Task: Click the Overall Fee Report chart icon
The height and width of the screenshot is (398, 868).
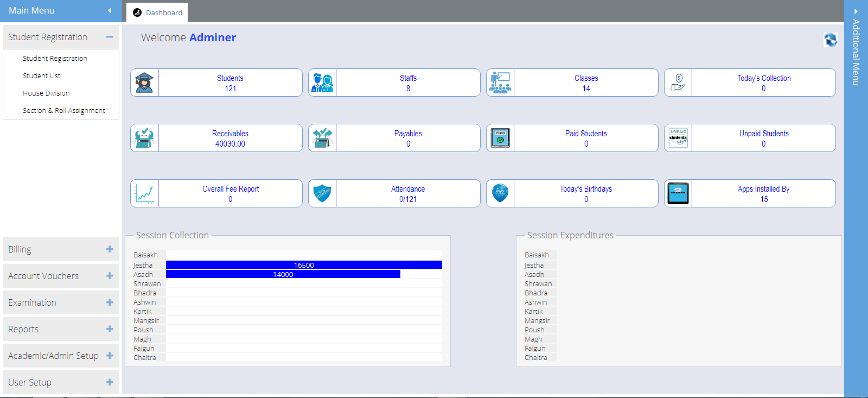Action: tap(144, 193)
